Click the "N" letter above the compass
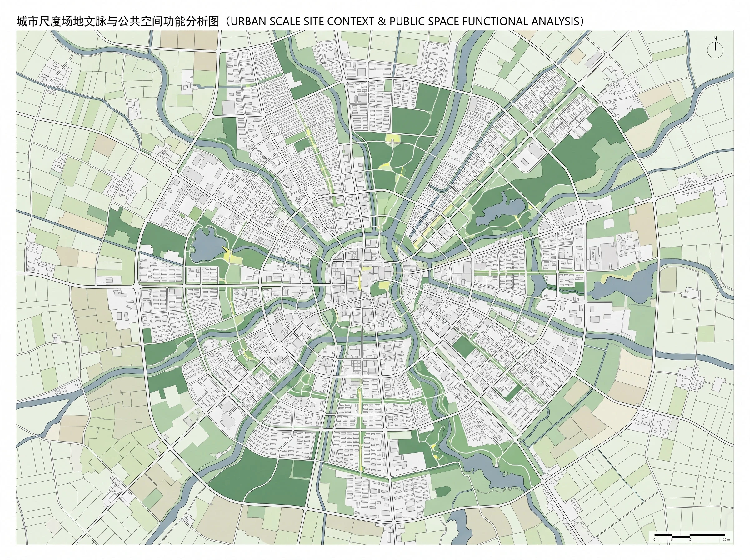Screen dimensions: 750x560 (x=715, y=38)
